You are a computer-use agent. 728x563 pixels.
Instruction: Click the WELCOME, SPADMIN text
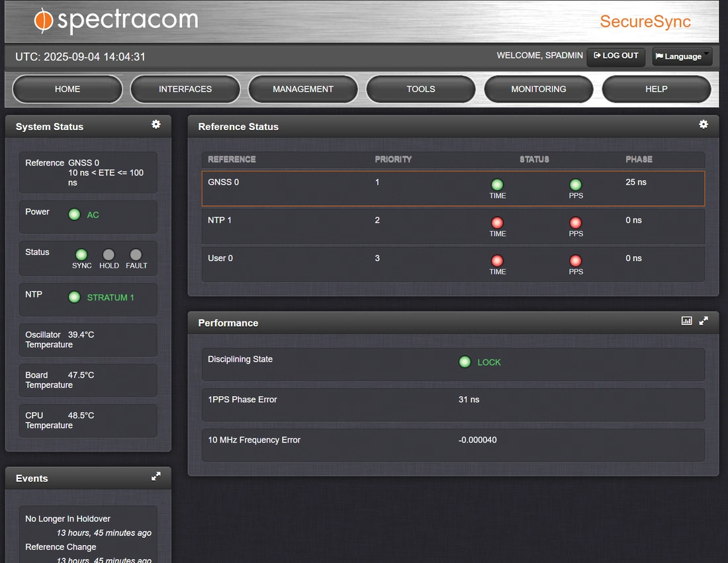539,55
